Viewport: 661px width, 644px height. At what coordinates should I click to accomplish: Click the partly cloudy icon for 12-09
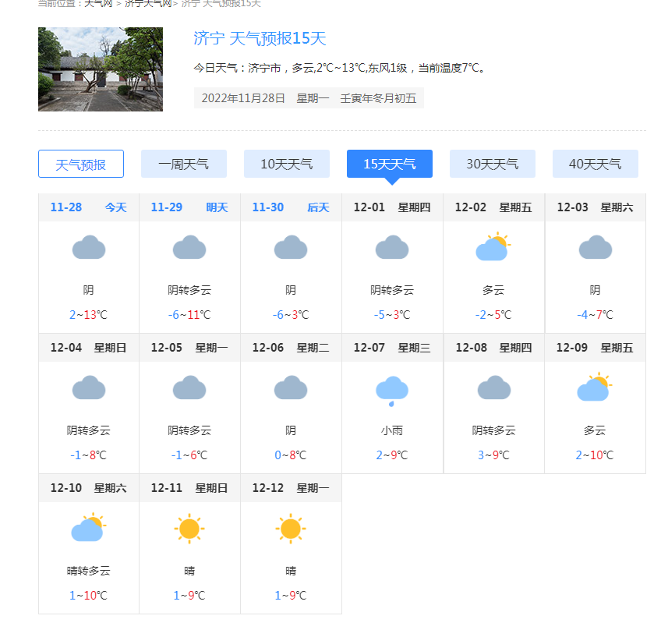[x=595, y=387]
